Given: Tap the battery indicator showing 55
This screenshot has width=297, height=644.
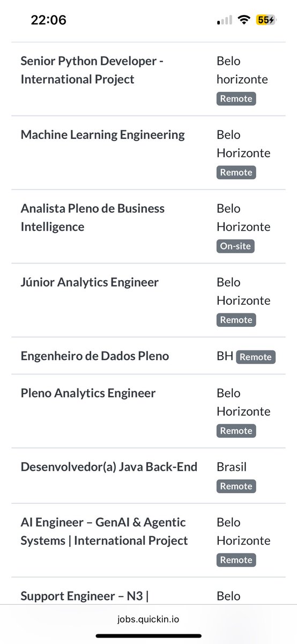Looking at the screenshot, I should point(266,20).
